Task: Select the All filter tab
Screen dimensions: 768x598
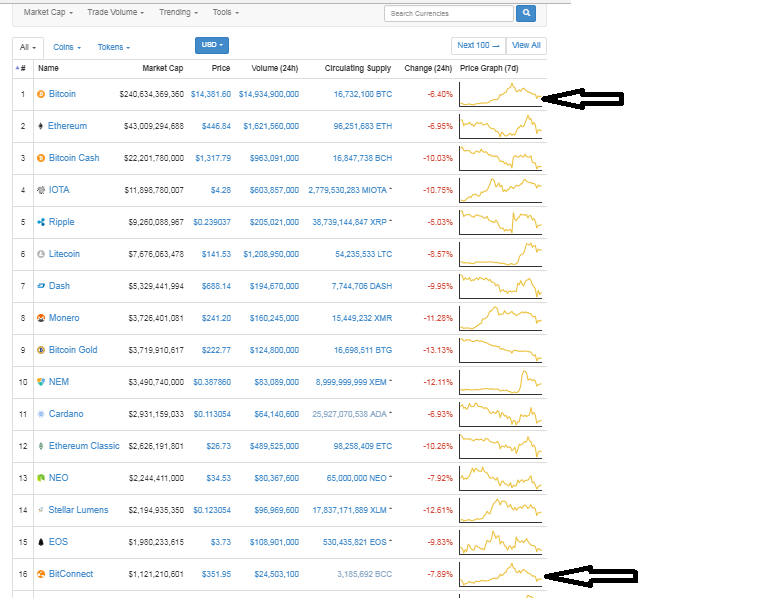Action: [x=28, y=48]
